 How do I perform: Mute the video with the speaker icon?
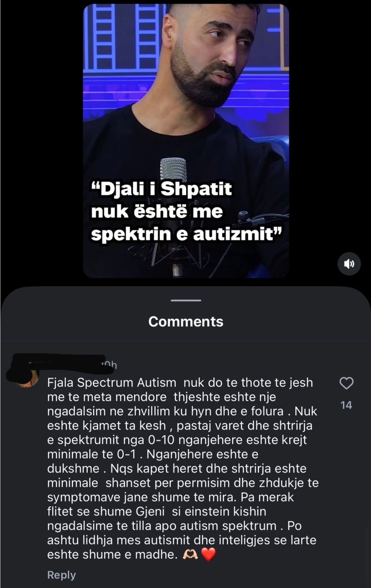click(x=349, y=264)
